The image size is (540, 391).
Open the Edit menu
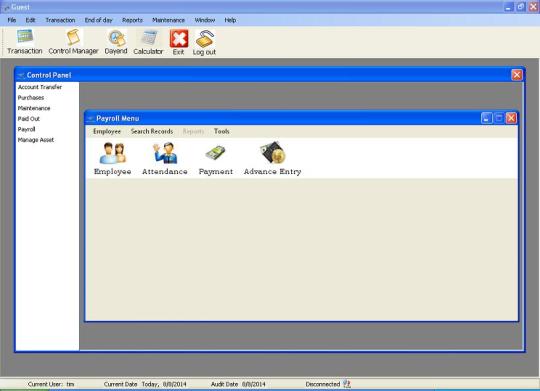(x=30, y=20)
